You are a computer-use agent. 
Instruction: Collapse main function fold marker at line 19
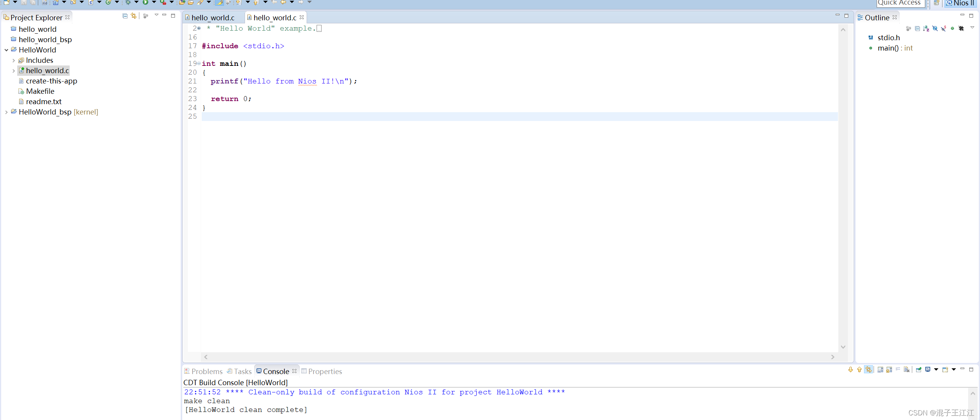coord(199,63)
